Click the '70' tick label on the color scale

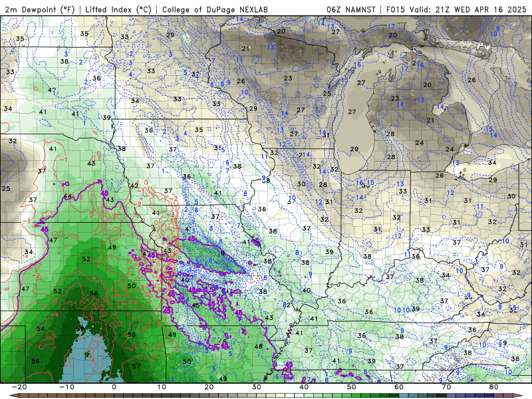click(x=446, y=387)
